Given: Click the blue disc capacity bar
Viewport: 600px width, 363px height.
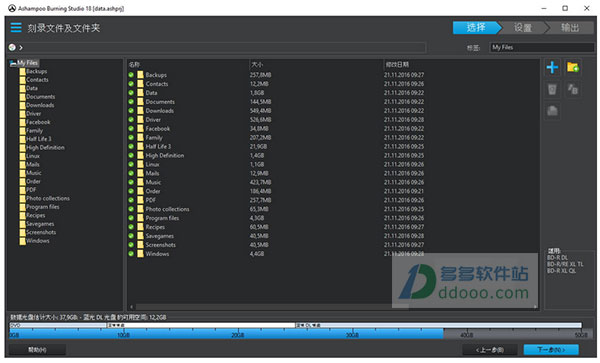Looking at the screenshot, I should (227, 334).
